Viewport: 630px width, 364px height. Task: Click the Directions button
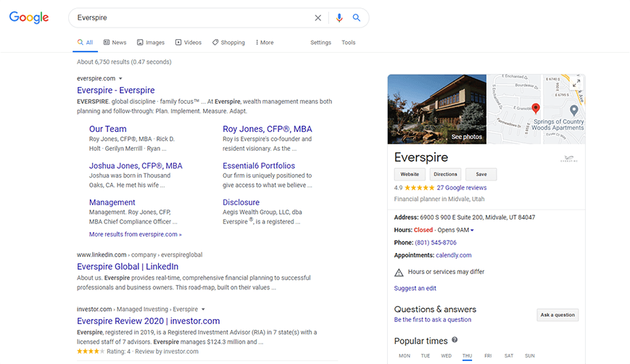coord(445,174)
